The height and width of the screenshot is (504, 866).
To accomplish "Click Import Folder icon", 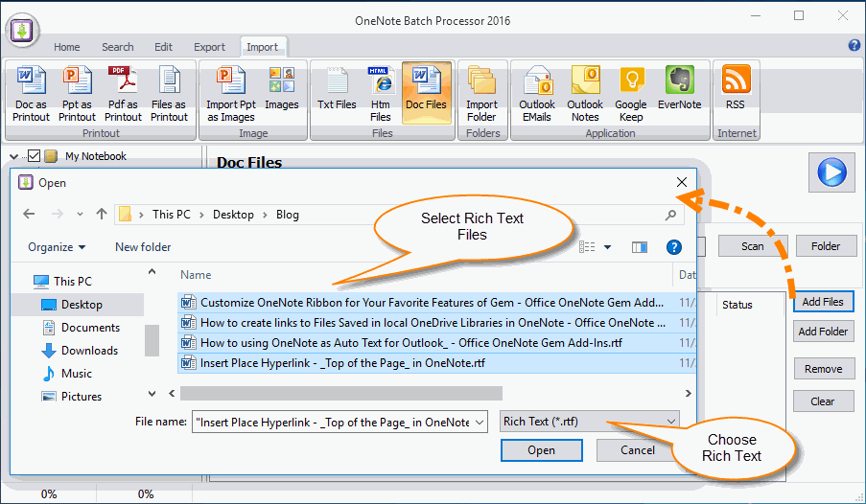I will tap(481, 94).
